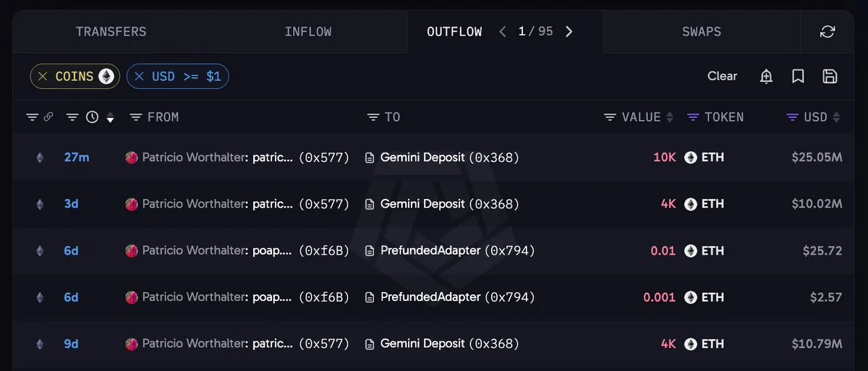Sort by the VALUE column arrows
This screenshot has height=371, width=868.
670,117
